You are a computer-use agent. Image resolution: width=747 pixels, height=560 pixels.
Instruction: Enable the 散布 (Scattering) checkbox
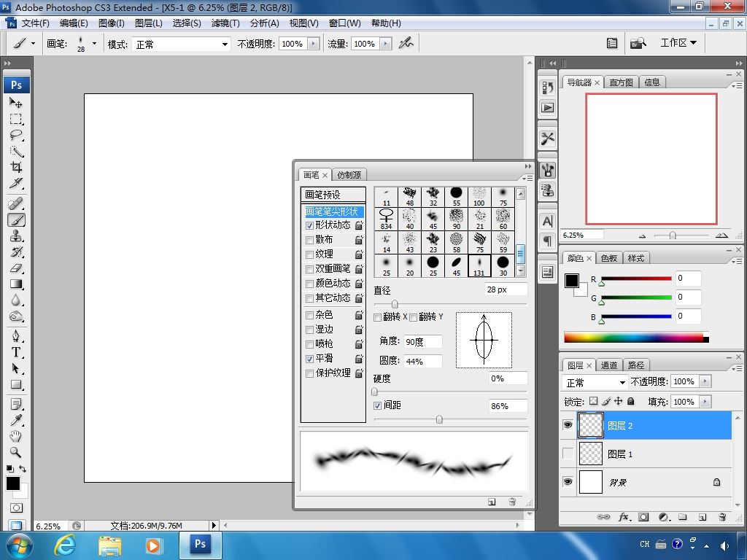(x=310, y=240)
